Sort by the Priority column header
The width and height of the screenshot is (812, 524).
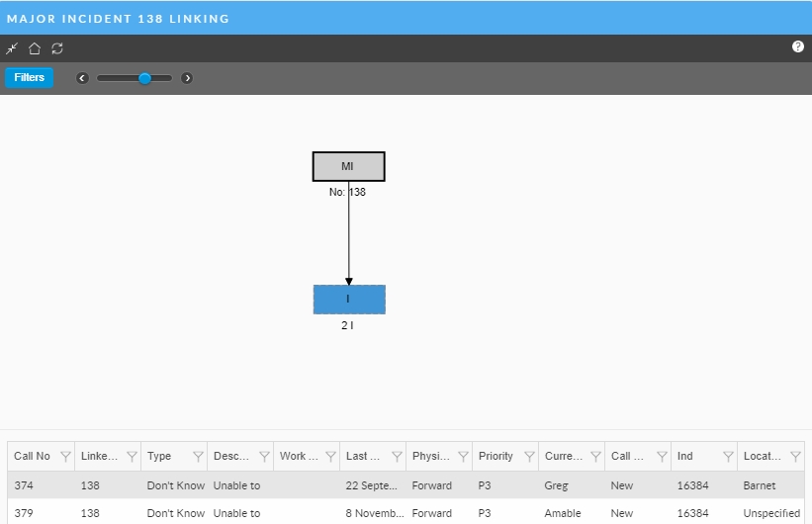pyautogui.click(x=496, y=457)
